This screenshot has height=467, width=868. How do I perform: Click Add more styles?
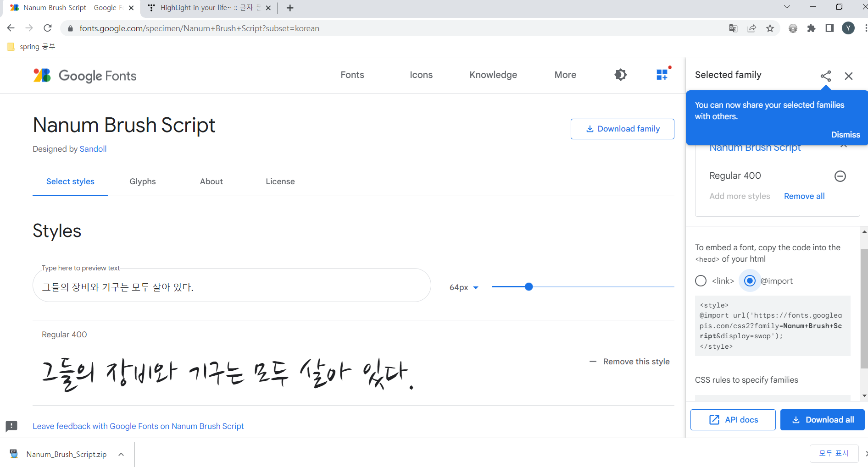[740, 196]
